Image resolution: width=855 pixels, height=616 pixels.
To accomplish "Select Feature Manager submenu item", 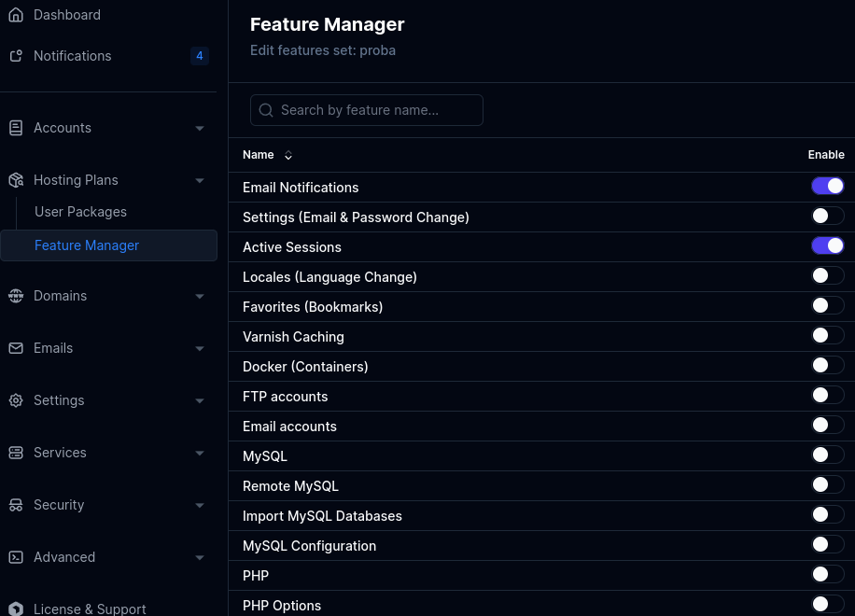I will pos(108,245).
